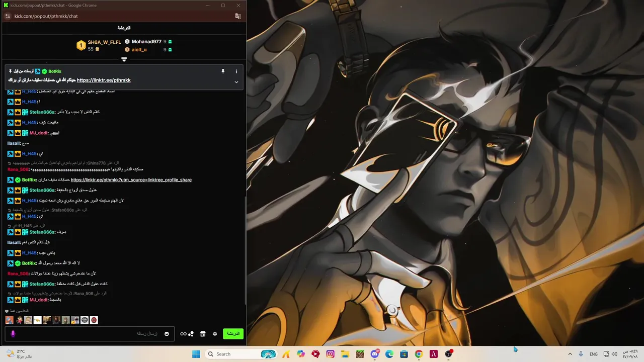Focus the إرسال رسالة message input
This screenshot has width=644, height=362.
(x=91, y=334)
